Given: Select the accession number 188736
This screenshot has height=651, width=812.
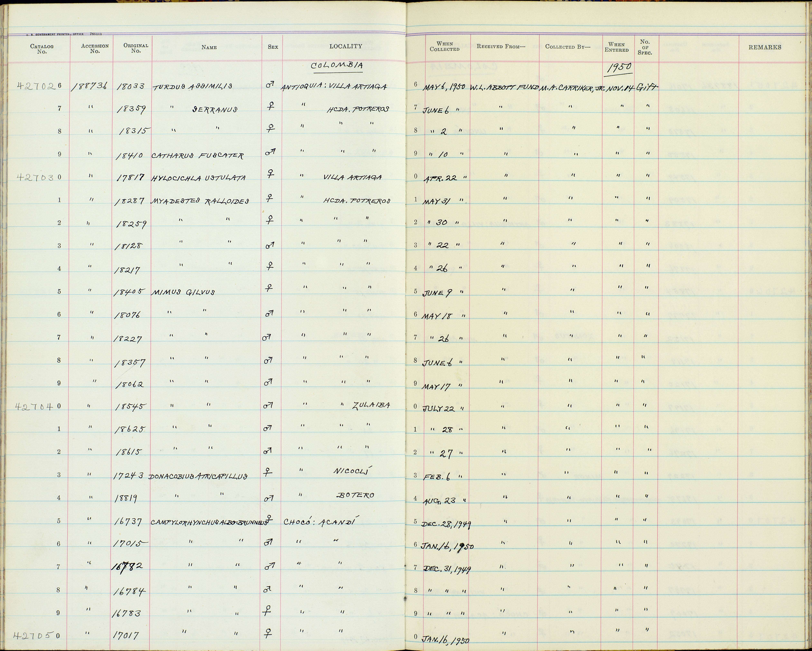Looking at the screenshot, I should pyautogui.click(x=90, y=86).
